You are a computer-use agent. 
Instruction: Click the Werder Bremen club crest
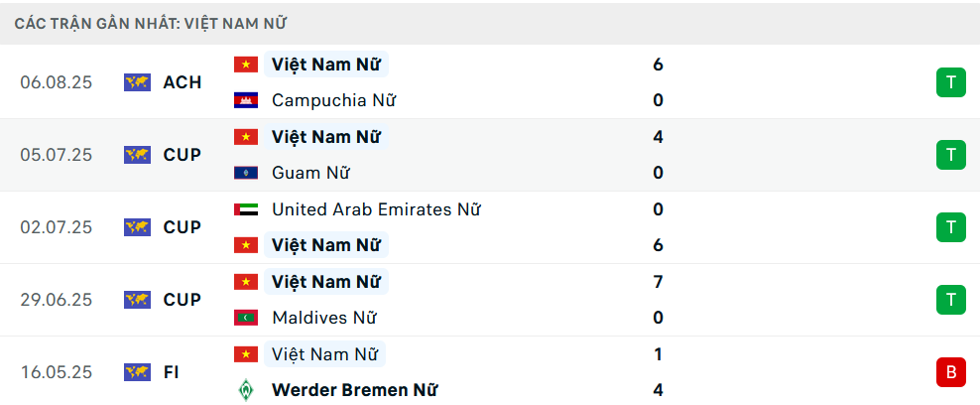pyautogui.click(x=245, y=390)
